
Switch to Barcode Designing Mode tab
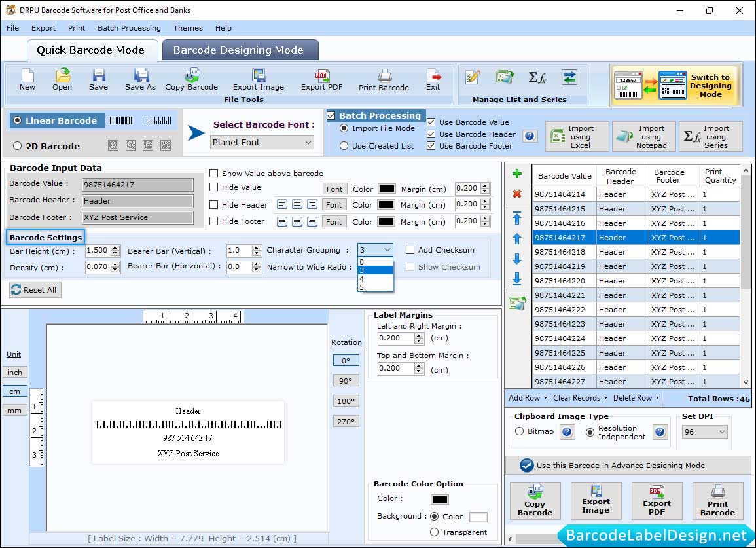(x=240, y=50)
